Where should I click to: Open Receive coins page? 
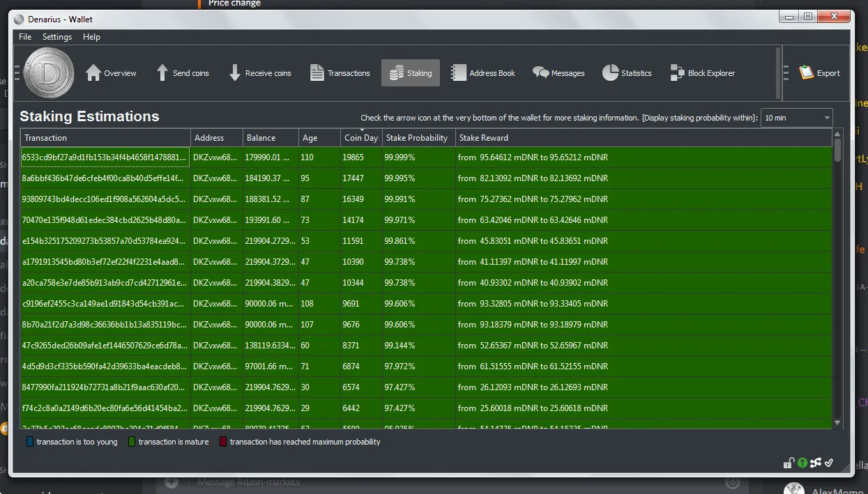pos(259,73)
